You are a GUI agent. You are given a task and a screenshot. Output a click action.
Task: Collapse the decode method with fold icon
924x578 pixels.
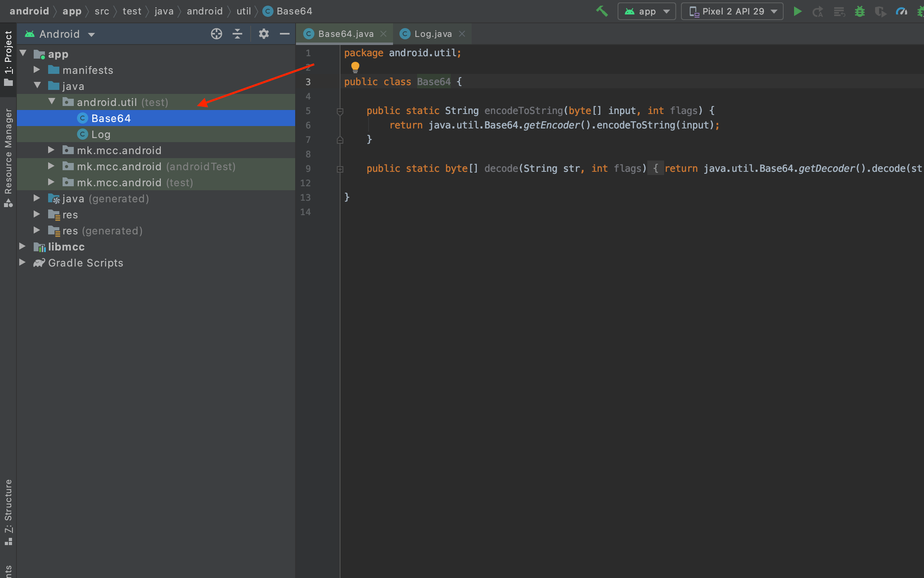coord(340,169)
